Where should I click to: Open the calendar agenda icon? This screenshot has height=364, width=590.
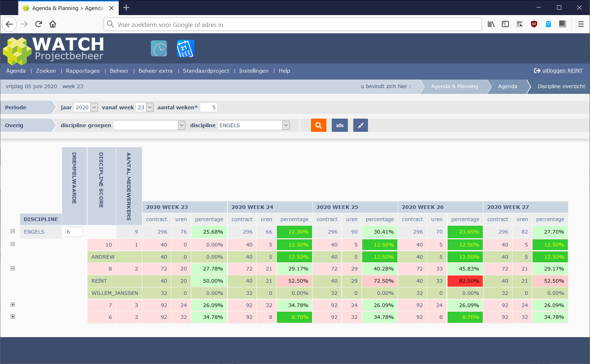(185, 49)
